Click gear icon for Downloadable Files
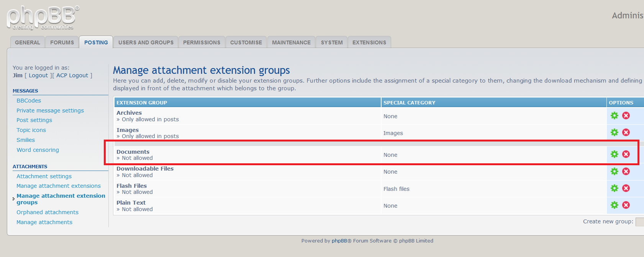The width and height of the screenshot is (644, 257). [614, 171]
